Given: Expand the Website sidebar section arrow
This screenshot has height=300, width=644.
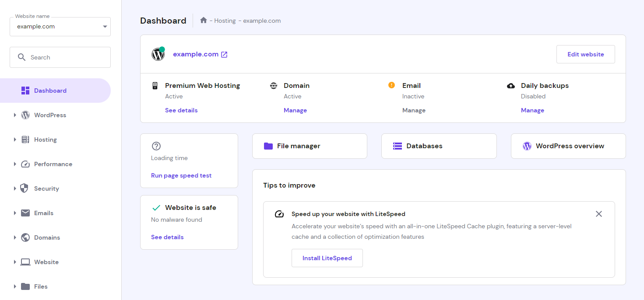Looking at the screenshot, I should 15,262.
